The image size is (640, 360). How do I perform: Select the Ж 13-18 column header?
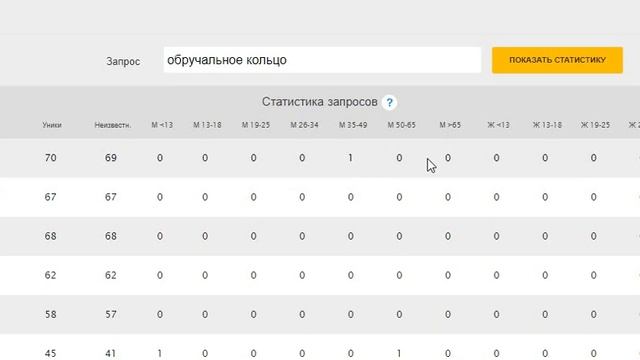(x=547, y=125)
